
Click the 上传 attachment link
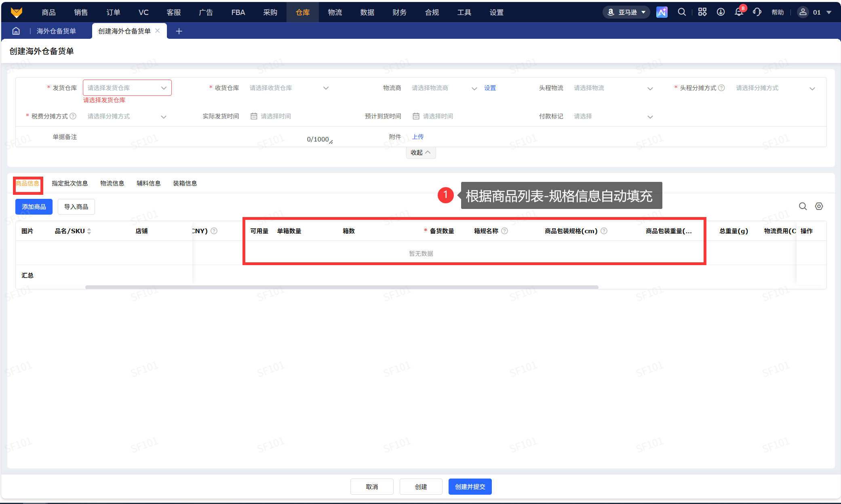click(418, 137)
